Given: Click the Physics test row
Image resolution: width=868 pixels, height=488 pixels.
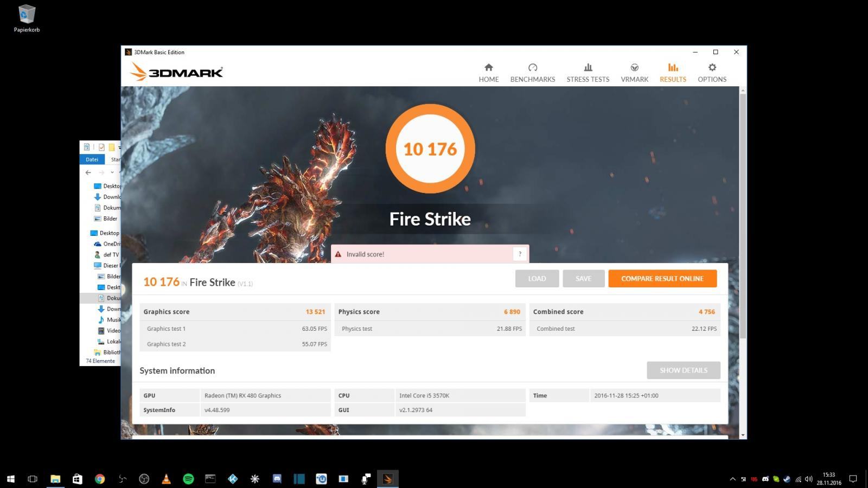Looking at the screenshot, I should pos(430,329).
